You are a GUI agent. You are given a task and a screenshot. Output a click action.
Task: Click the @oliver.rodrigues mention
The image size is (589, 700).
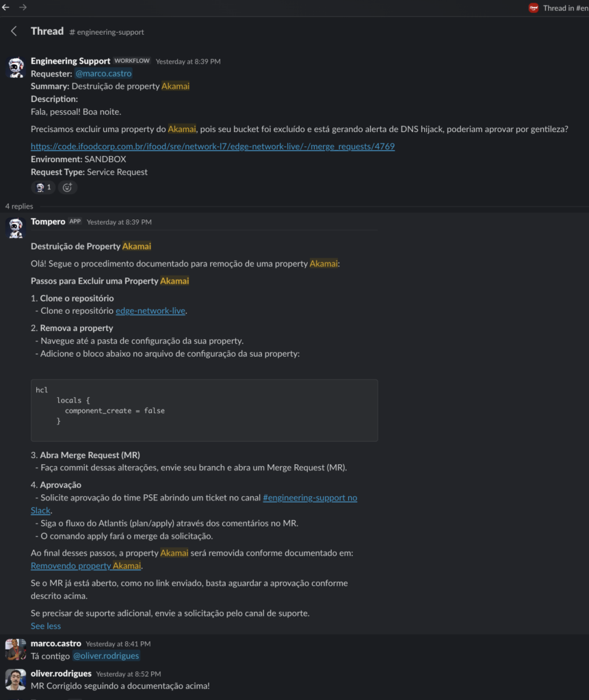click(106, 656)
